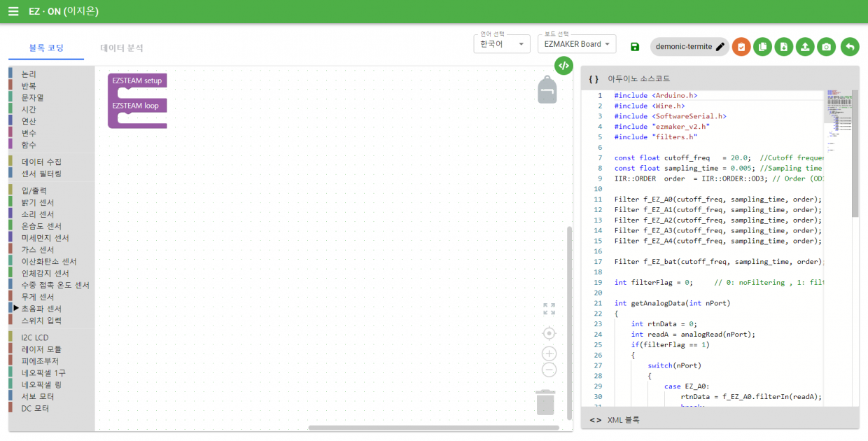Expand the XML 블록 section
This screenshot has width=868, height=441.
pyautogui.click(x=720, y=420)
